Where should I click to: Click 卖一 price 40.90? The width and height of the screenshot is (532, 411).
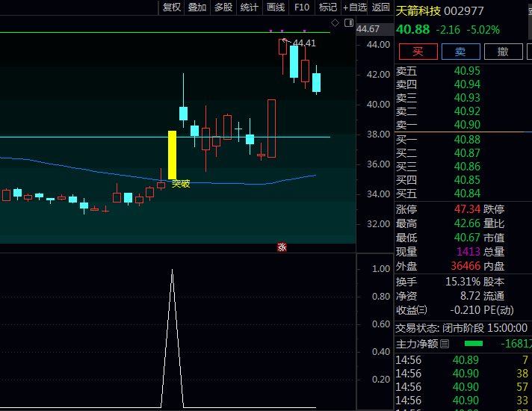[x=467, y=125]
